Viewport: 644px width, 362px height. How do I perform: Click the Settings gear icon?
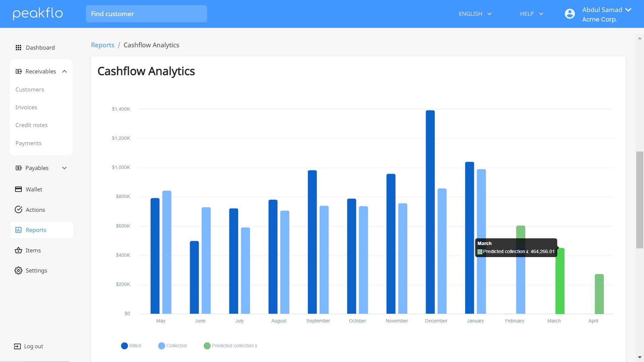(18, 270)
